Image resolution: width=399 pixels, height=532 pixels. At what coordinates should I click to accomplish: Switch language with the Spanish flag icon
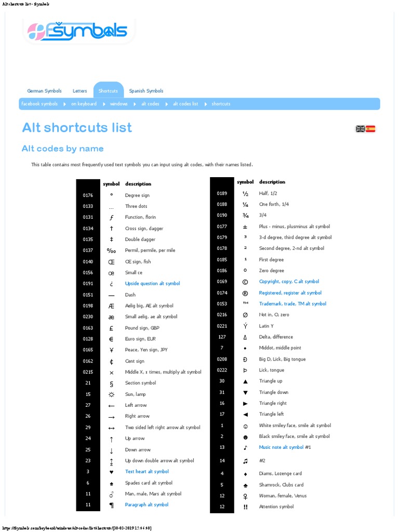[370, 129]
